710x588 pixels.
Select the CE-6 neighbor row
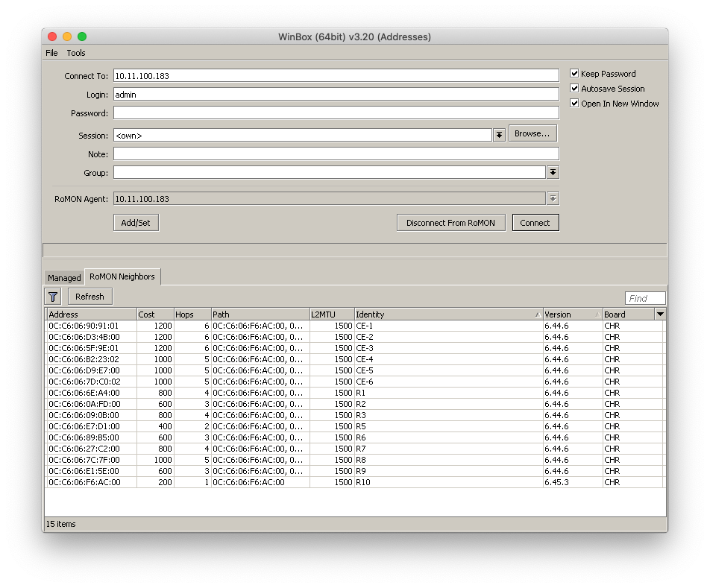tap(355, 382)
